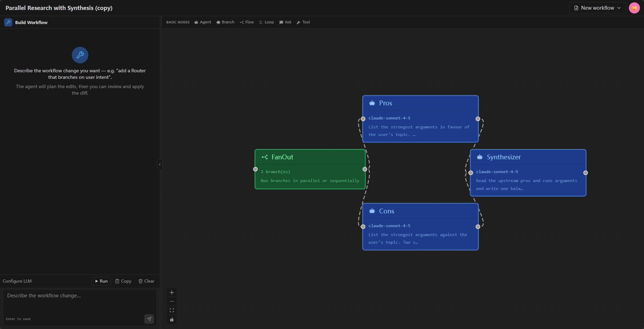
Task: Select the Synthesizer agent node
Action: point(528,173)
